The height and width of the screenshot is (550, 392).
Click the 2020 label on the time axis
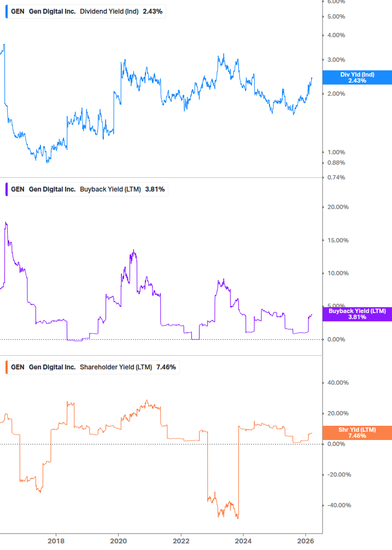coord(119,541)
